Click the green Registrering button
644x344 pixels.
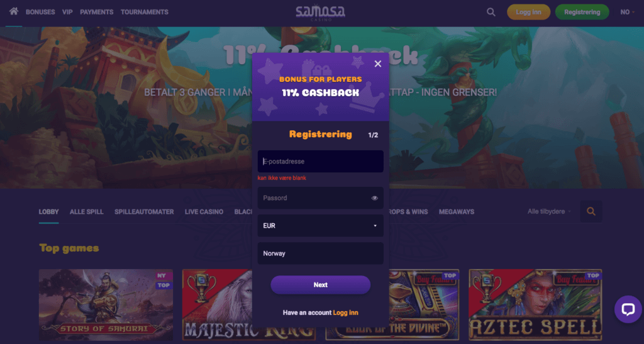tap(582, 12)
